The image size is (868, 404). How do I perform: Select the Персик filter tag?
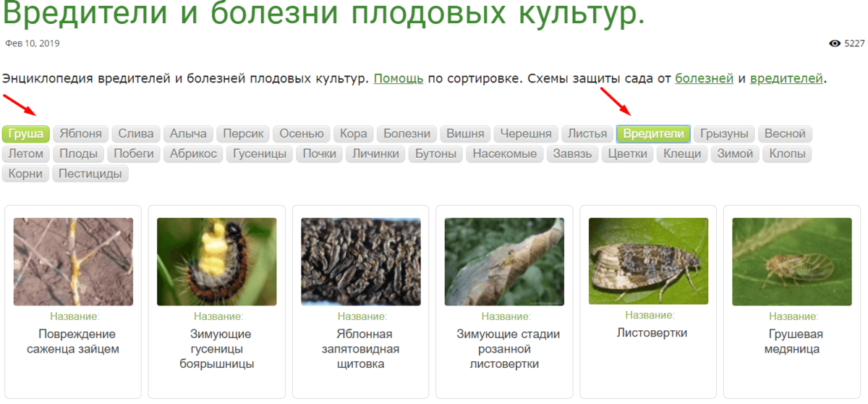pos(243,134)
